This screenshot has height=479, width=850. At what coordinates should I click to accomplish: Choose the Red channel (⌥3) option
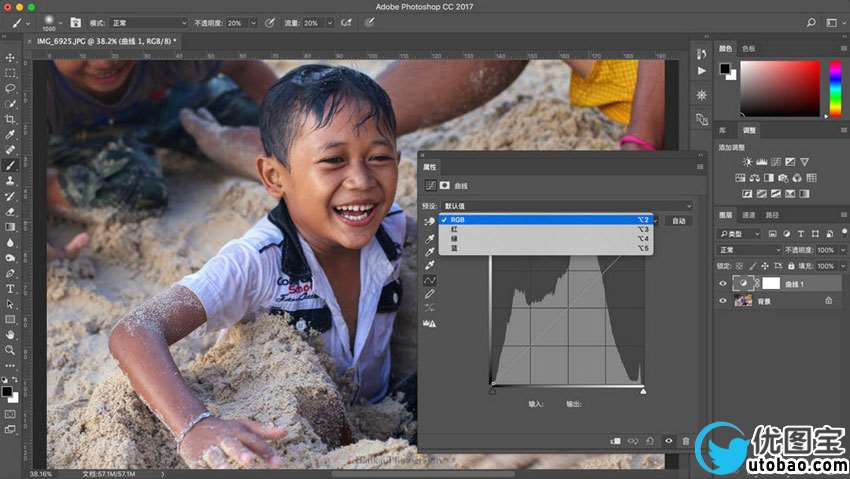pyautogui.click(x=546, y=229)
